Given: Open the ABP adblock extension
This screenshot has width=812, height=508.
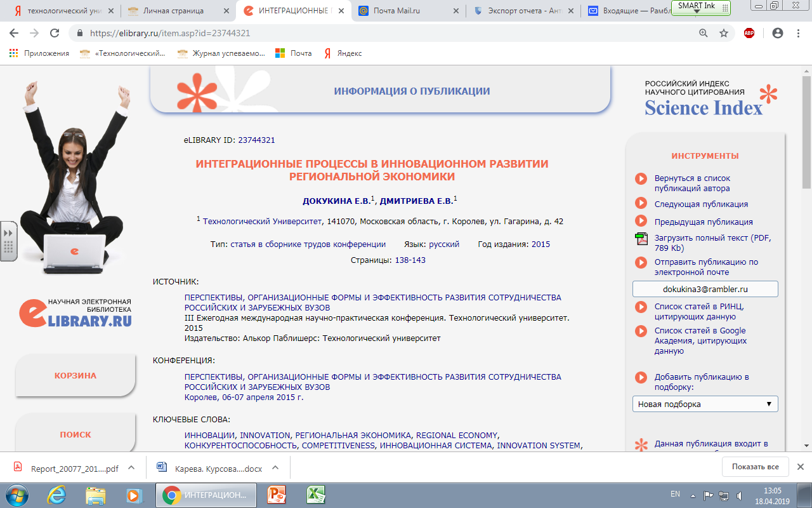Looking at the screenshot, I should (749, 33).
